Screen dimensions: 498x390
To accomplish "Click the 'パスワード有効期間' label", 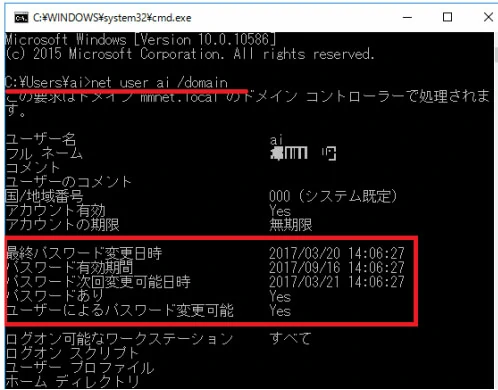I will tap(70, 267).
